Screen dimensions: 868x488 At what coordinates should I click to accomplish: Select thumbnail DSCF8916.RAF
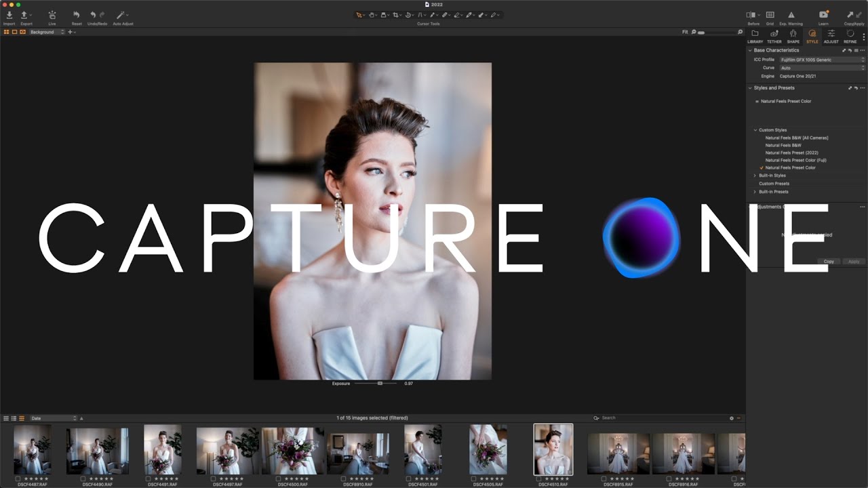pyautogui.click(x=684, y=454)
